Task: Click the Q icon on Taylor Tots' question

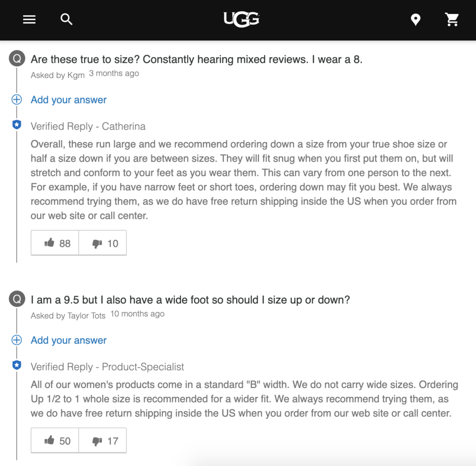Action: (x=16, y=299)
